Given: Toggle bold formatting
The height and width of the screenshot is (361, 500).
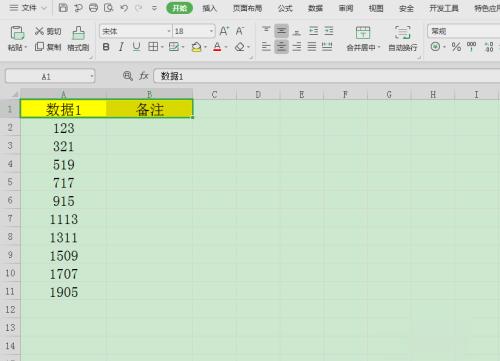Looking at the screenshot, I should [106, 47].
